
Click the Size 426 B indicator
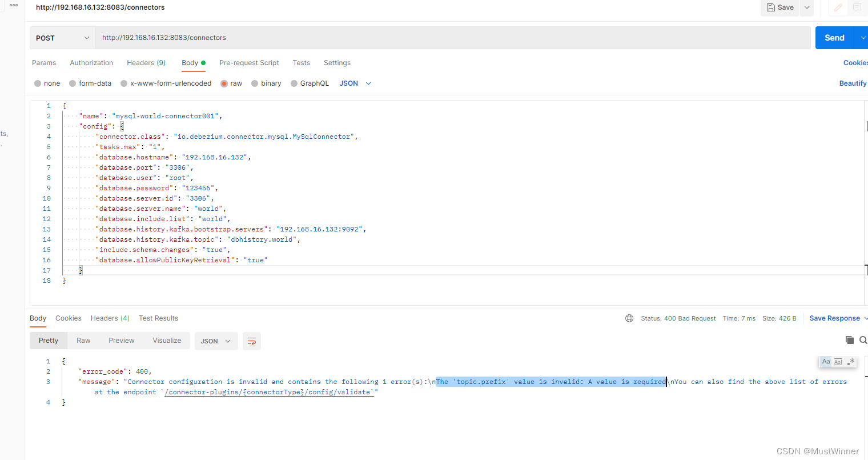779,318
